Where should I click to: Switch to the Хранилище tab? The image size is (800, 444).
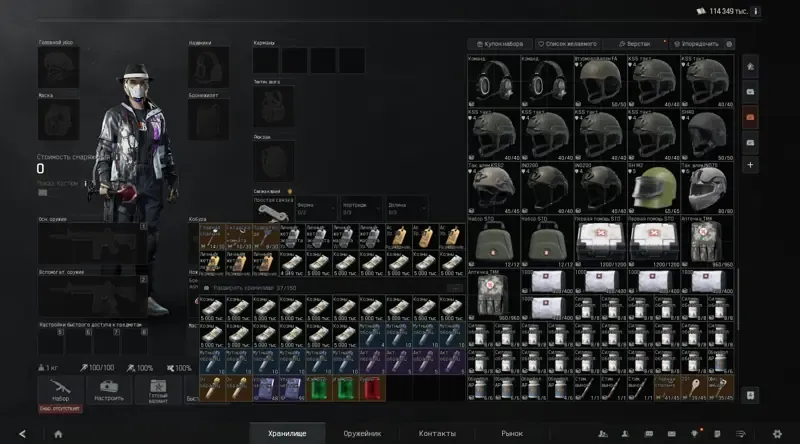click(287, 433)
